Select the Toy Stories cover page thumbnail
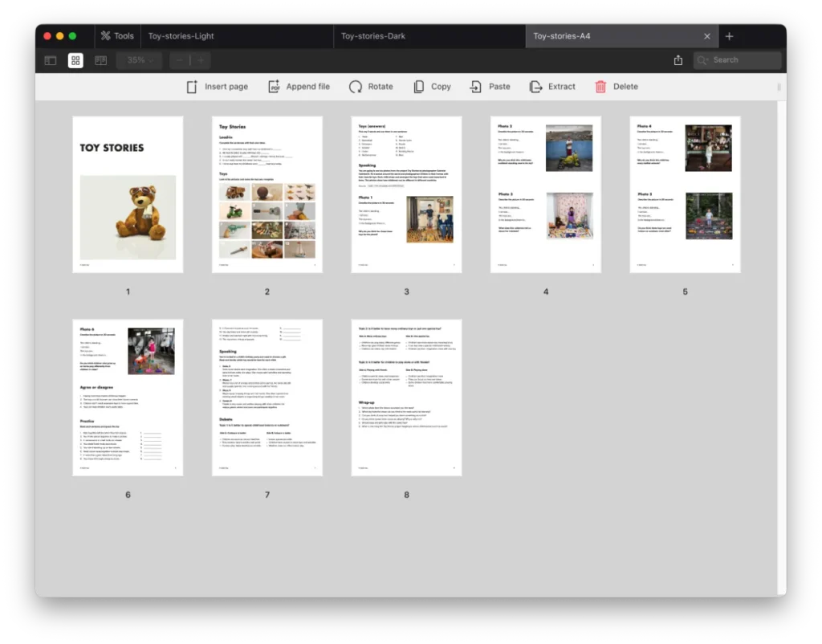822x644 pixels. [x=128, y=194]
